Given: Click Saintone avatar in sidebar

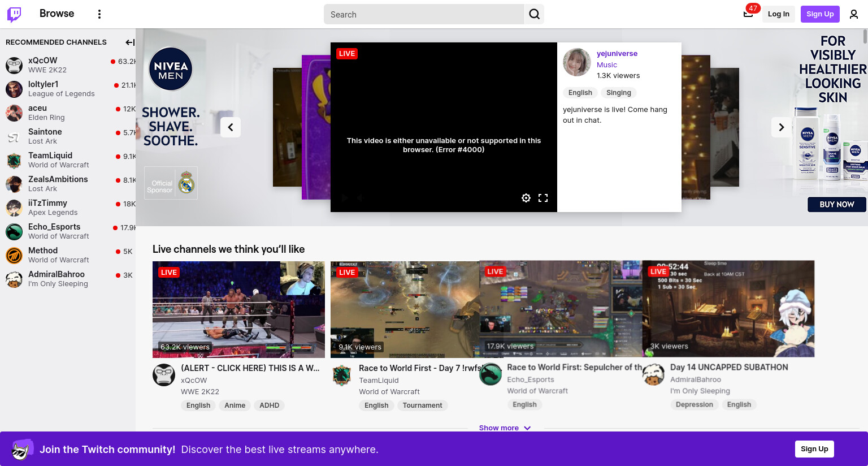Looking at the screenshot, I should (14, 136).
